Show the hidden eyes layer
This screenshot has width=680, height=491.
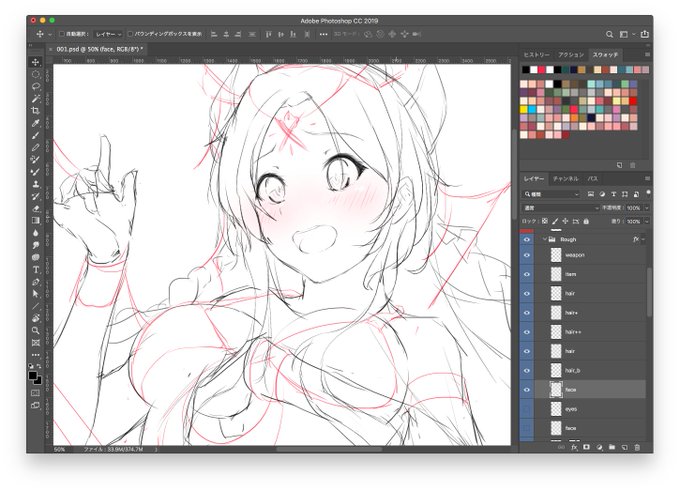(526, 409)
